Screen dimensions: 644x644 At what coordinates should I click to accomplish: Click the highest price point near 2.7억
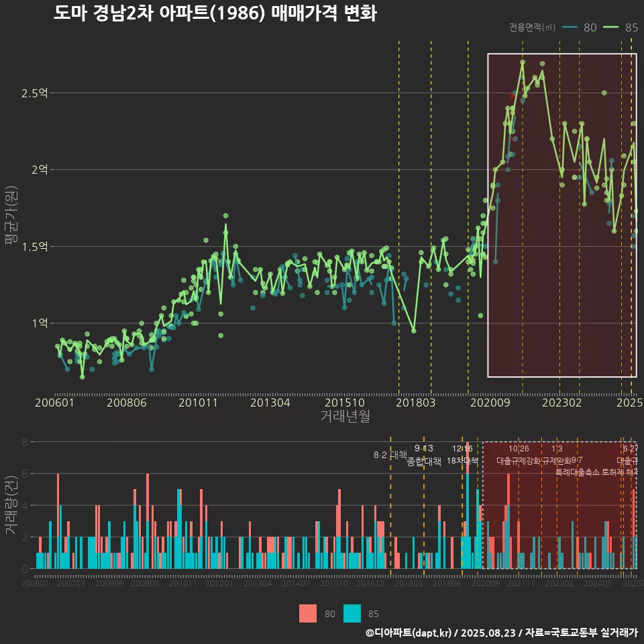click(523, 62)
